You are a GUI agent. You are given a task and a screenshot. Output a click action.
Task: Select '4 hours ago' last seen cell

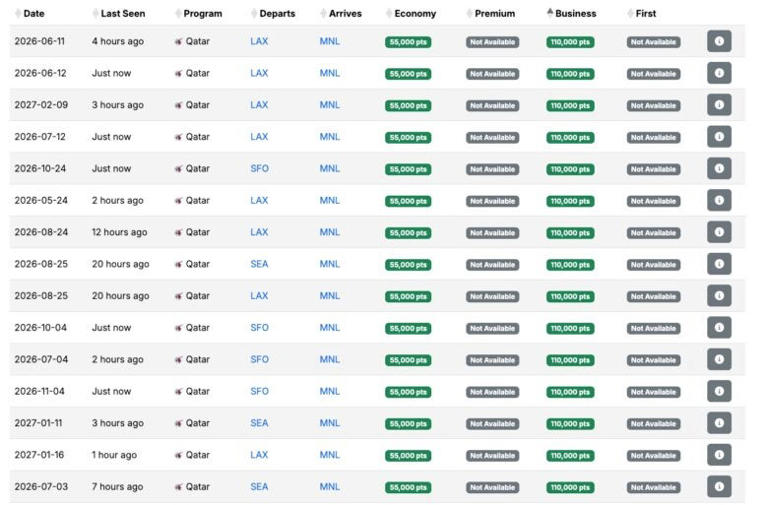tap(118, 42)
